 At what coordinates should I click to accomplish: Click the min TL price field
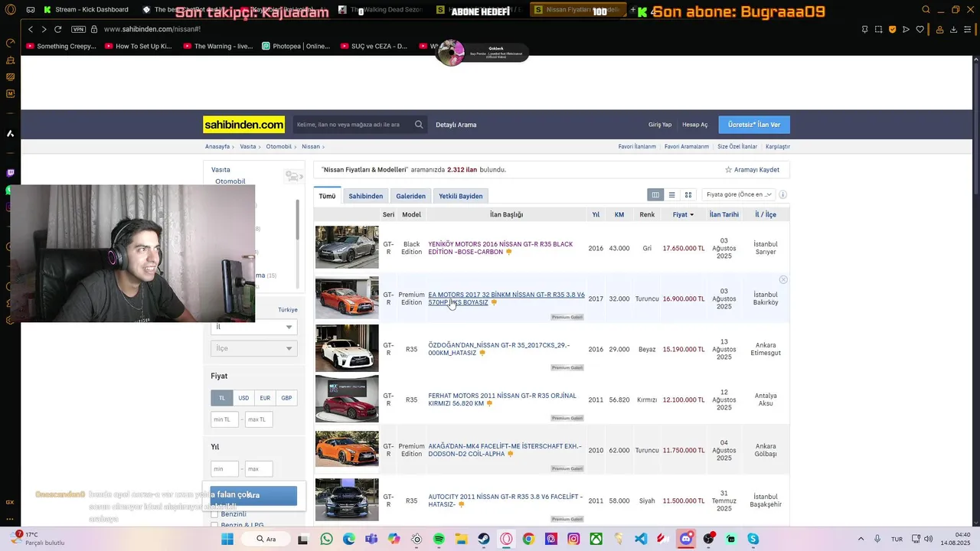pos(224,419)
